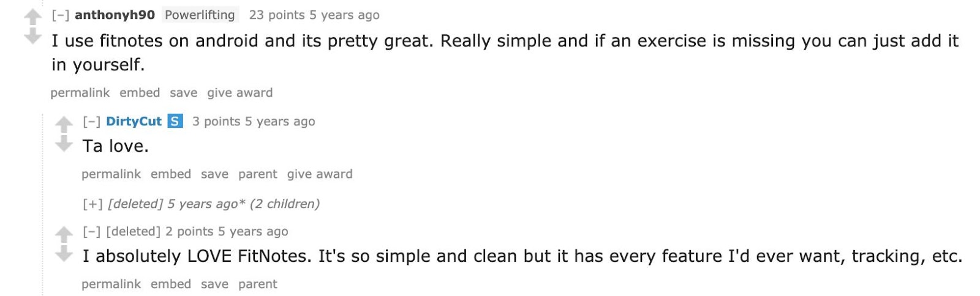This screenshot has height=296, width=980.
Task: Downvote DirtyCut's 'Ta love.' reply
Action: tap(64, 144)
